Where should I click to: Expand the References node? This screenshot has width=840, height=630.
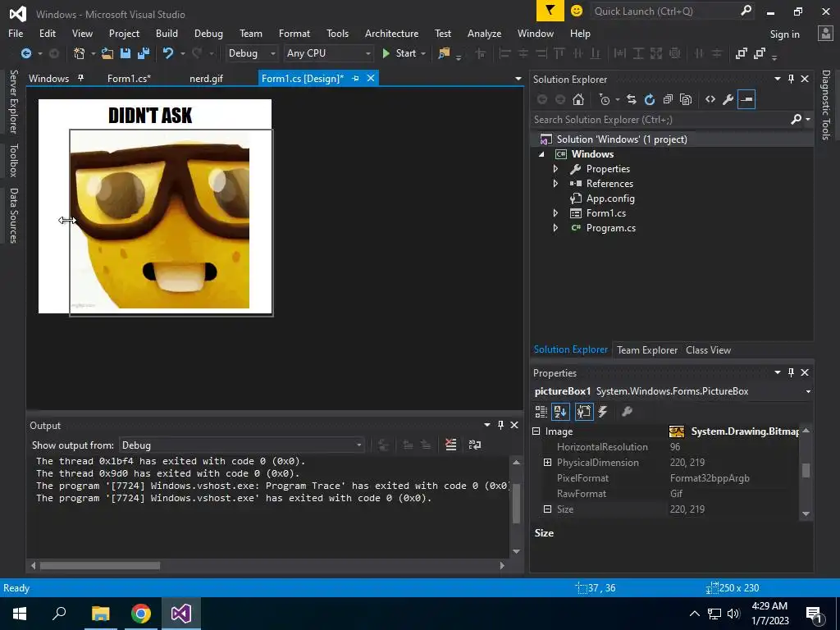click(555, 183)
